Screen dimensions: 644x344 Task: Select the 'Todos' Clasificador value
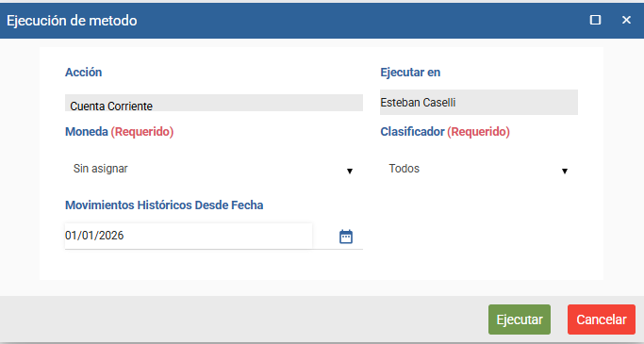point(405,169)
